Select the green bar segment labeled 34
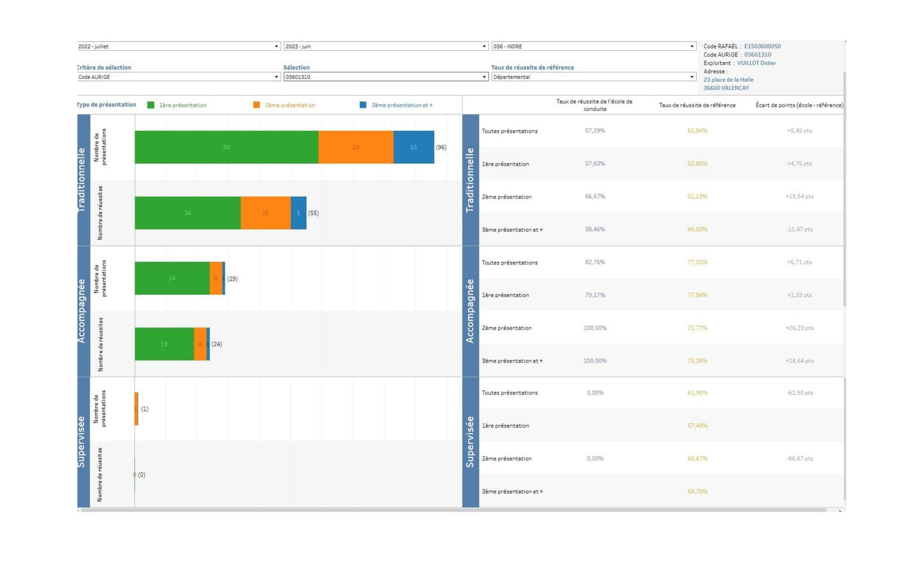Screen dimensions: 924x579 pyautogui.click(x=187, y=213)
